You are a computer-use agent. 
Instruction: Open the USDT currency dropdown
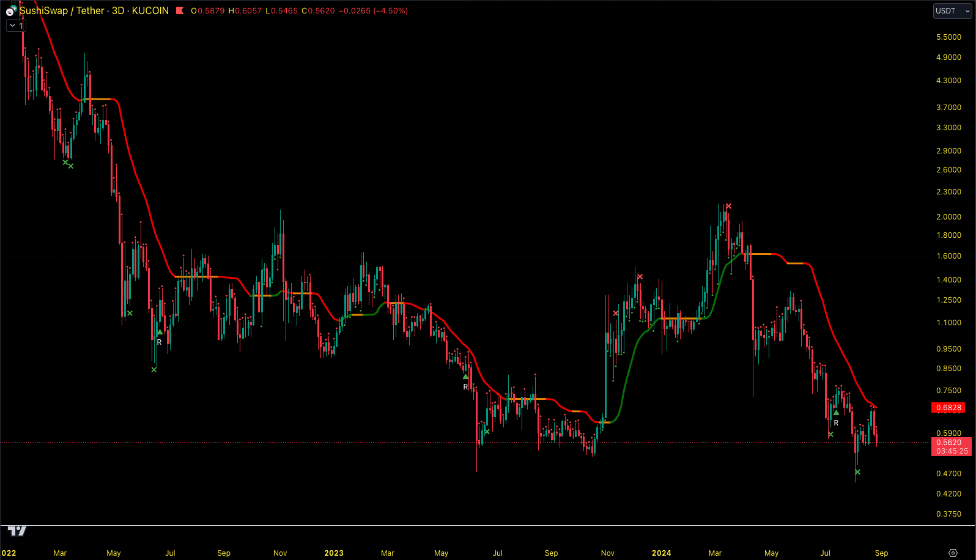point(952,11)
